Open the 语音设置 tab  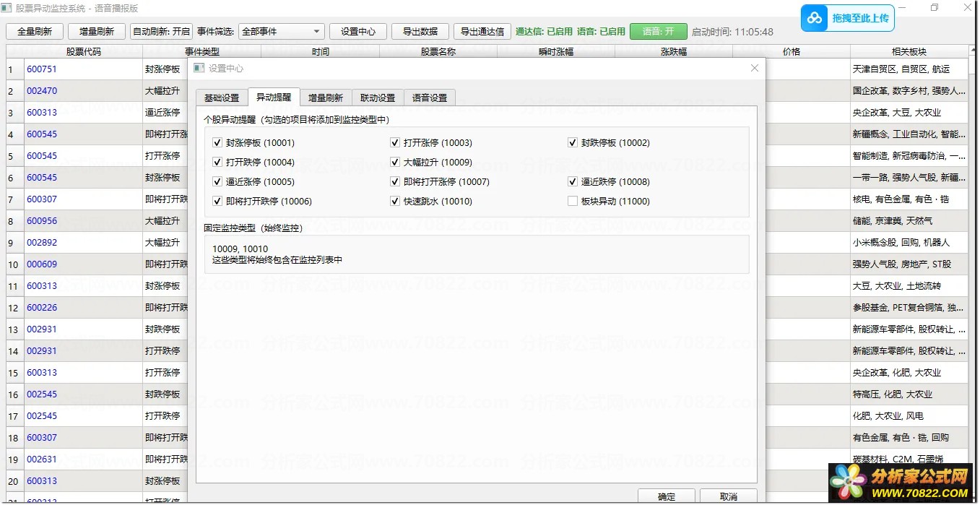tap(430, 98)
